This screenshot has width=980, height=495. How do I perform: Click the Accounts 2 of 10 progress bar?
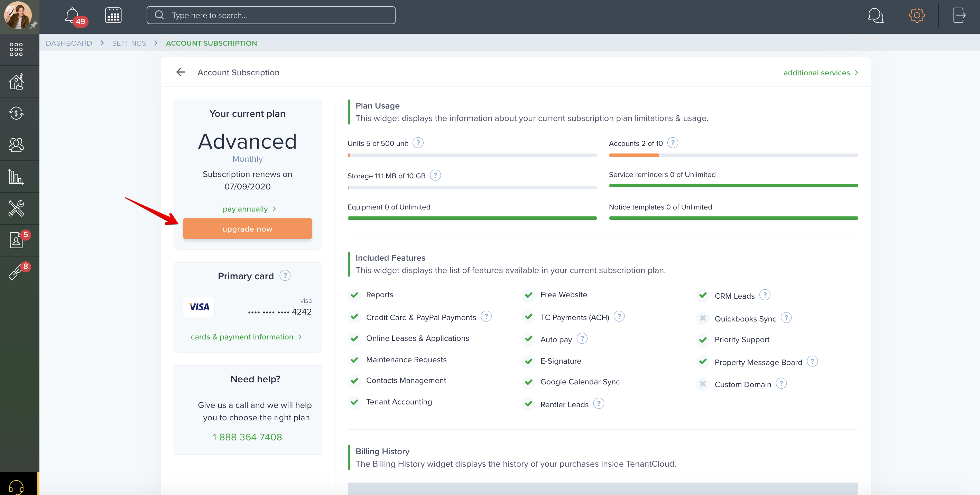[x=733, y=155]
